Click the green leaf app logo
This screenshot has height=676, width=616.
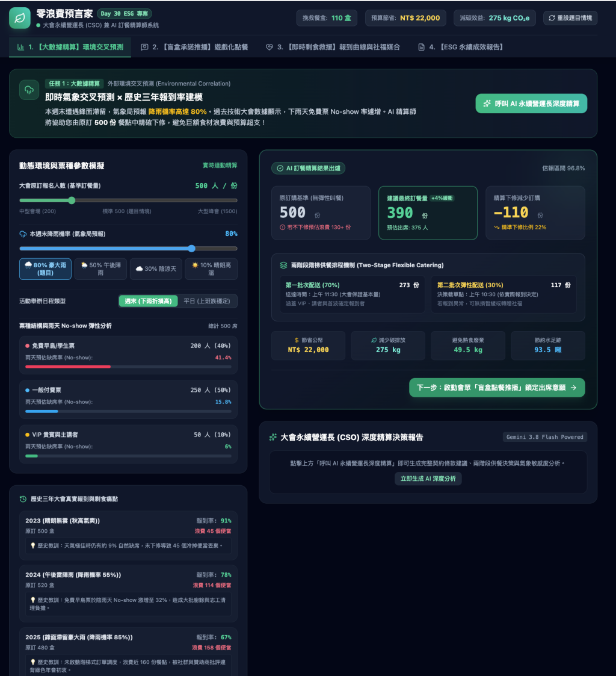click(20, 18)
